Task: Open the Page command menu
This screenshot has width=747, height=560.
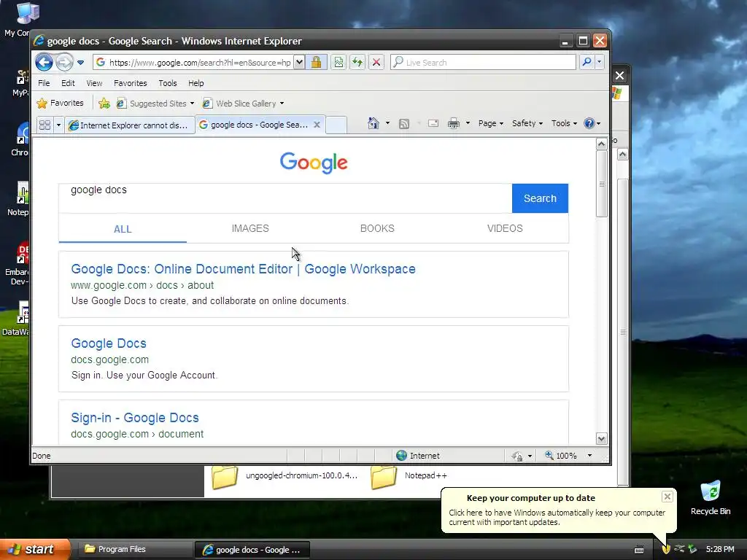Action: pyautogui.click(x=491, y=123)
